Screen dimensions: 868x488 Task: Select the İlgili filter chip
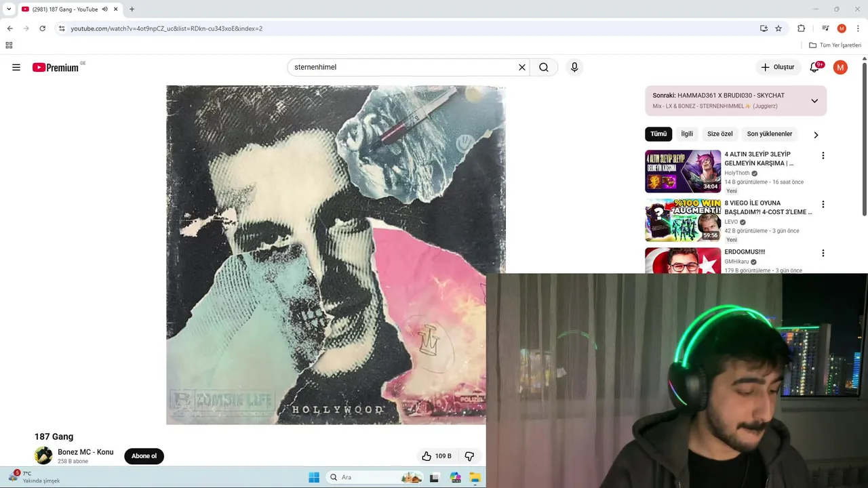[x=687, y=134]
